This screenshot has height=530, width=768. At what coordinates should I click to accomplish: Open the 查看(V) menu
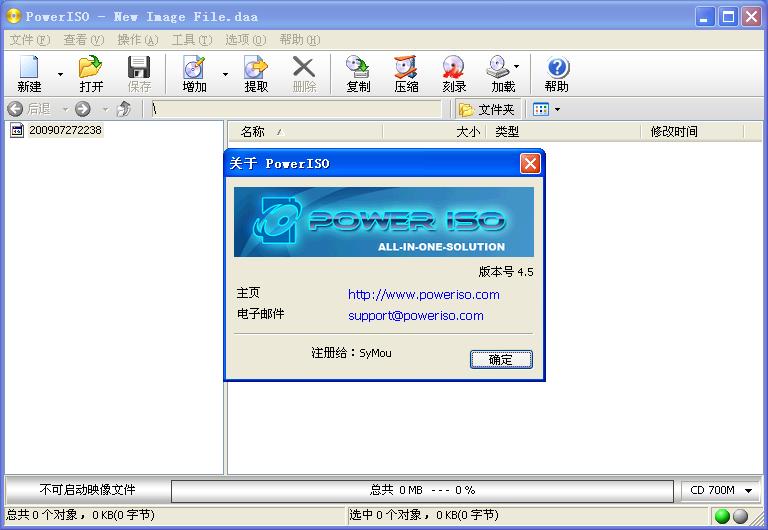84,40
